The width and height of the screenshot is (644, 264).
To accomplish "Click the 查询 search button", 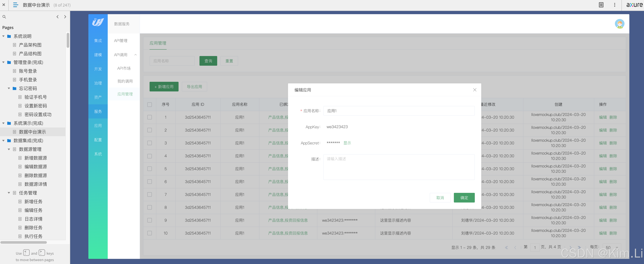I will coord(208,61).
